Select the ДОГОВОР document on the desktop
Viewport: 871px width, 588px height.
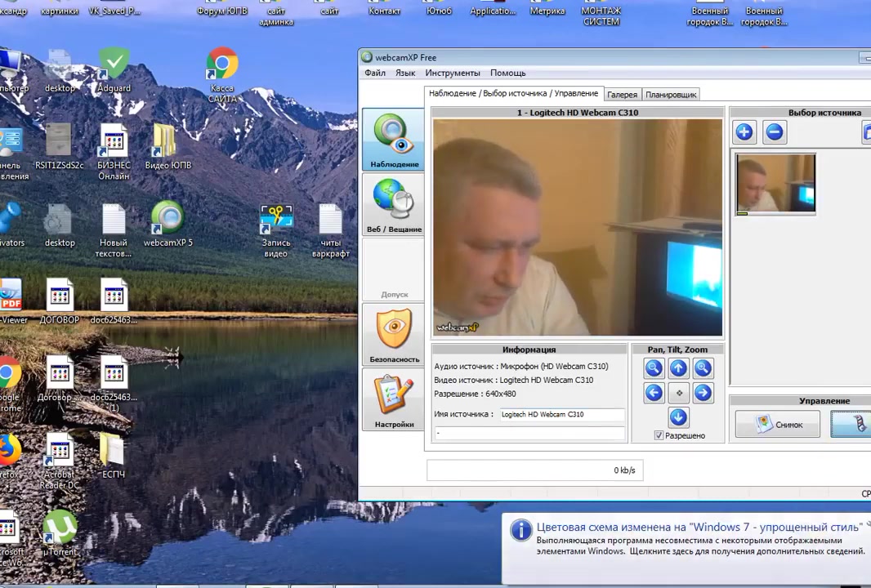click(60, 301)
